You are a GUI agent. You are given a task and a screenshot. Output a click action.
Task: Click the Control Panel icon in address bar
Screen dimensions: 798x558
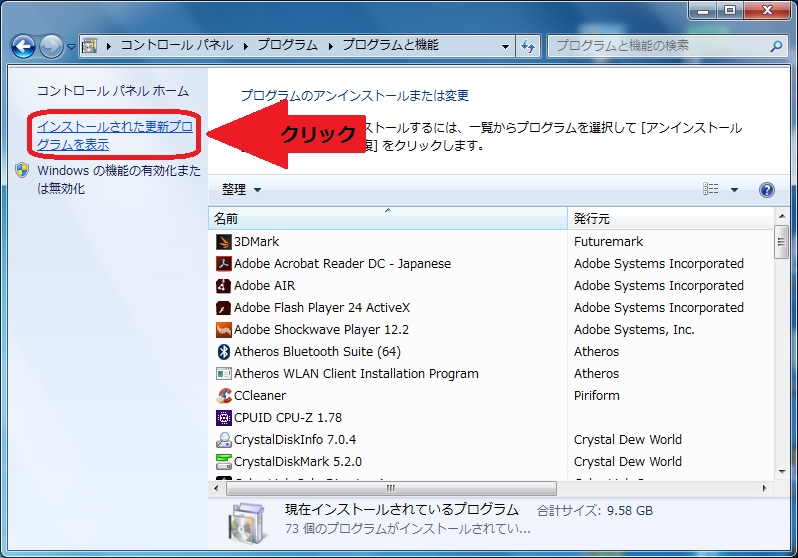point(90,46)
